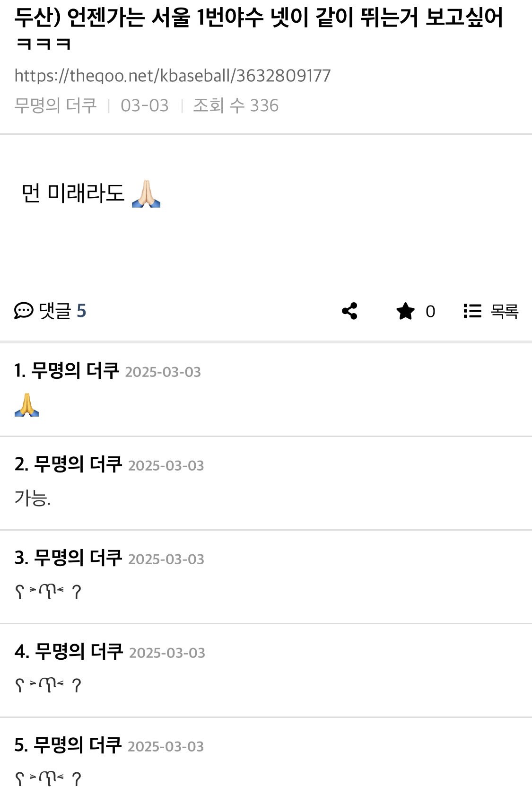Tap the star count 0
This screenshot has height=804, width=532.
430,312
